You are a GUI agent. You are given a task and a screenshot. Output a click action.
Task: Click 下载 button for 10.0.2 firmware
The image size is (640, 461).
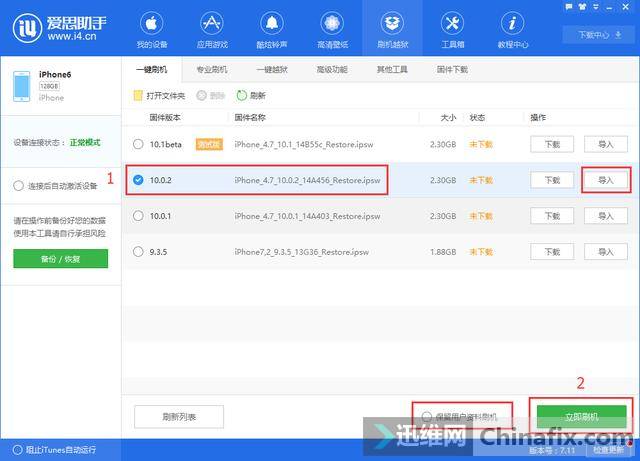[552, 180]
